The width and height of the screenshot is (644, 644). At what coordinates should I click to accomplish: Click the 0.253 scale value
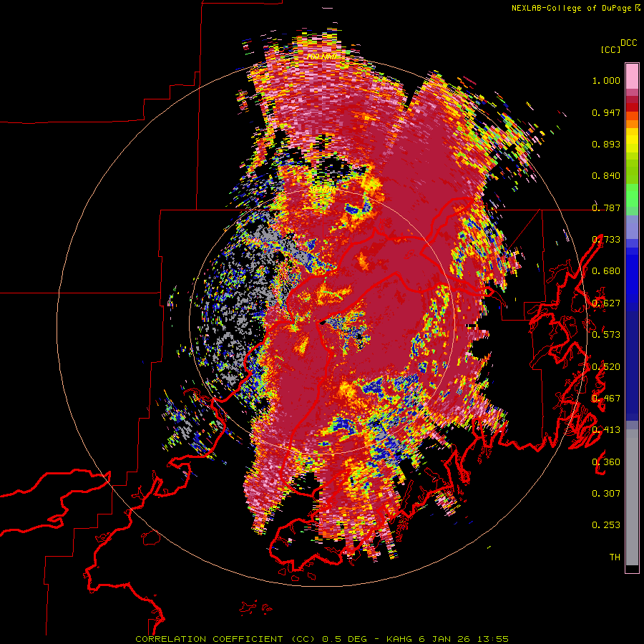pyautogui.click(x=606, y=525)
